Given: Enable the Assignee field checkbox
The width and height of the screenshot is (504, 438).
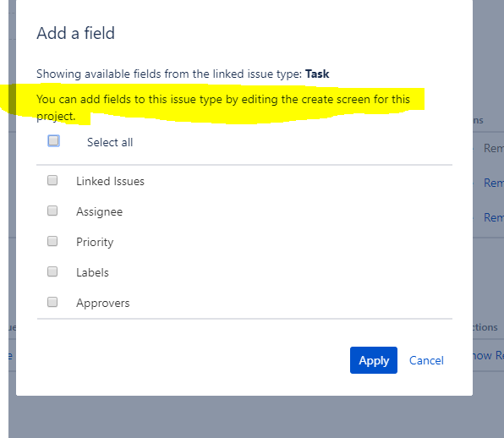Looking at the screenshot, I should coord(52,211).
